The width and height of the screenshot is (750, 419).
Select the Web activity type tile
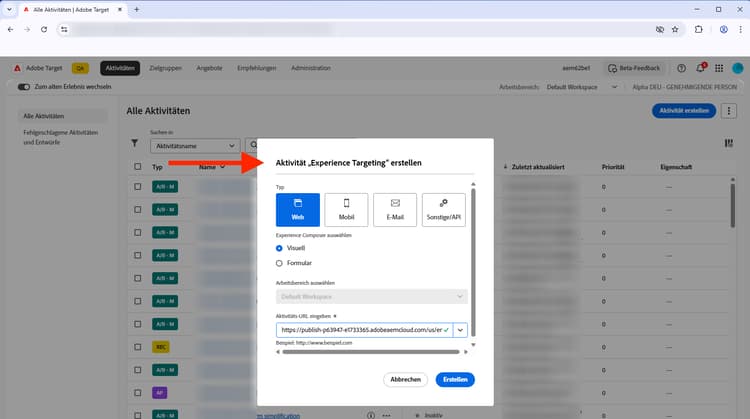[x=298, y=210]
